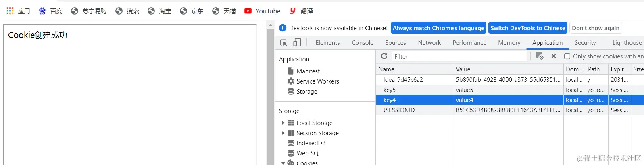
Task: Dismiss with Don't show again button
Action: click(x=596, y=28)
